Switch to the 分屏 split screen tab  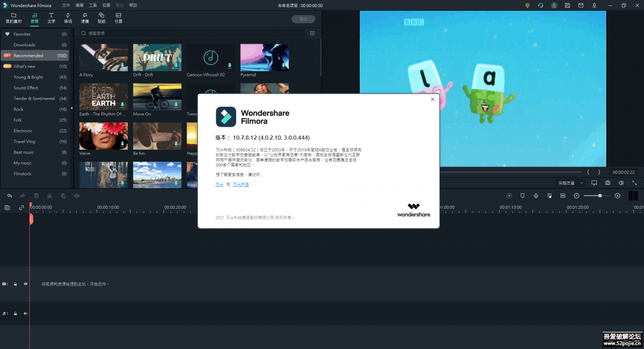pos(118,18)
